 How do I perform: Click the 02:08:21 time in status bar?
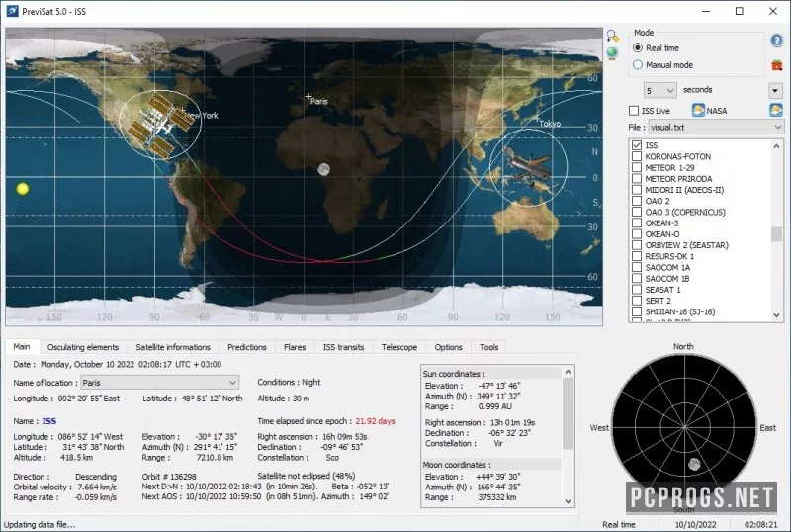click(x=760, y=525)
